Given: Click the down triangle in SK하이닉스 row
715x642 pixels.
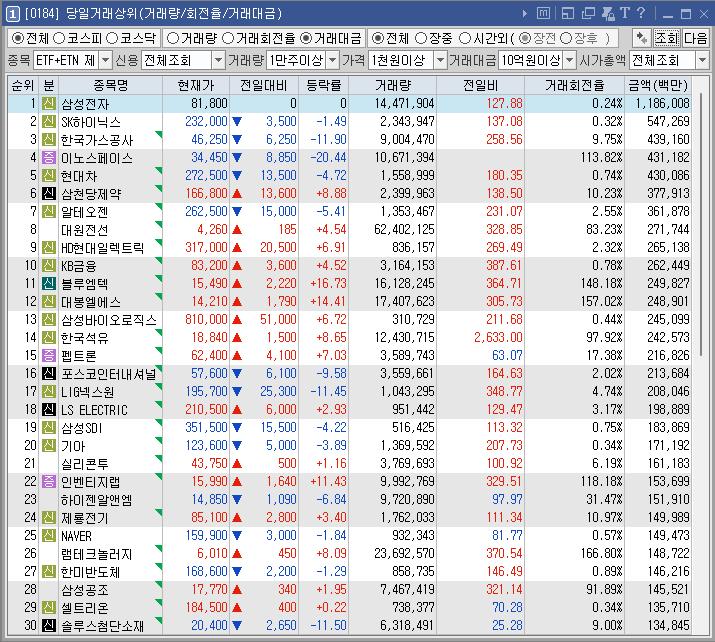Looking at the screenshot, I should pyautogui.click(x=237, y=122).
